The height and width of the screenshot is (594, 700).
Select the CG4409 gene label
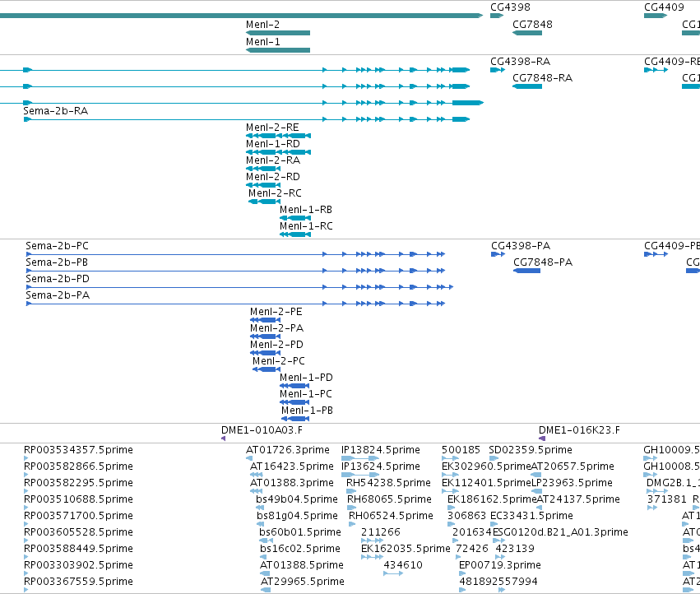point(664,7)
